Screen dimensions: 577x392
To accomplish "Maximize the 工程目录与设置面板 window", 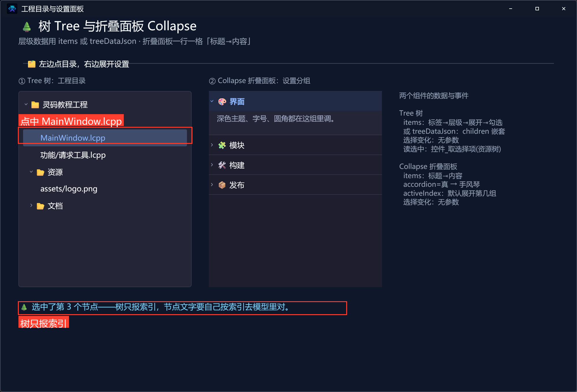I will tap(537, 9).
